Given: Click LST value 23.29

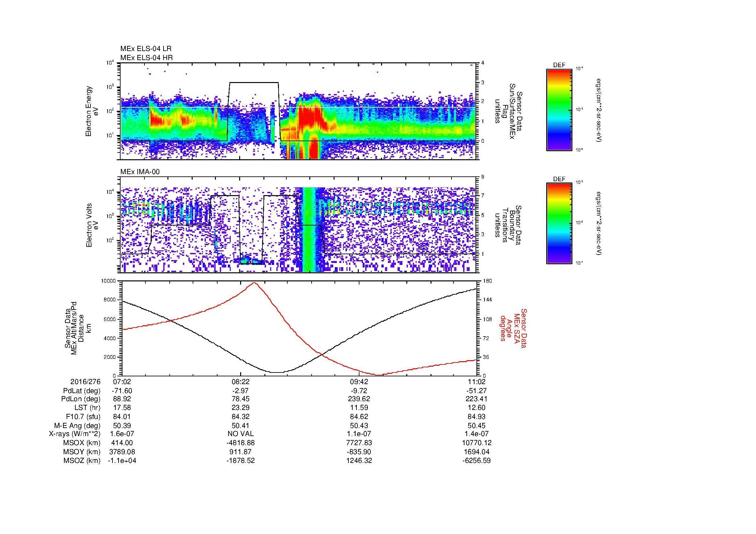Looking at the screenshot, I should point(241,408).
